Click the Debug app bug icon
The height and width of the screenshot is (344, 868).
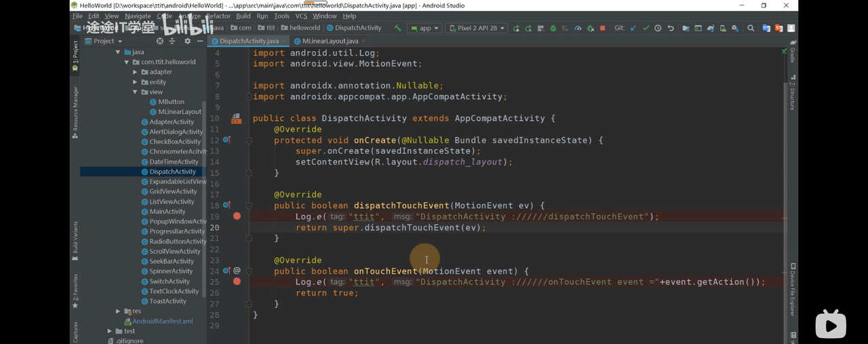click(553, 28)
